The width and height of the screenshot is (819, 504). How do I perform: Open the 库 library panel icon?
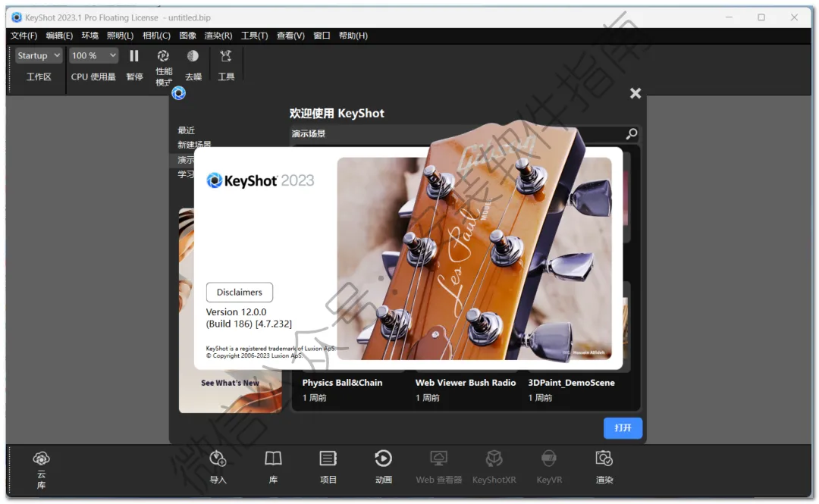pos(273,459)
